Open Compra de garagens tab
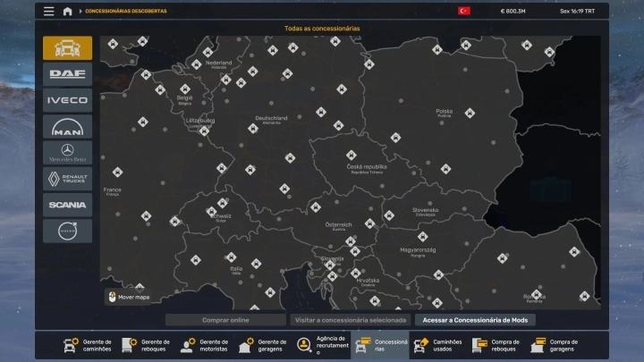The image size is (644, 362). [555, 345]
